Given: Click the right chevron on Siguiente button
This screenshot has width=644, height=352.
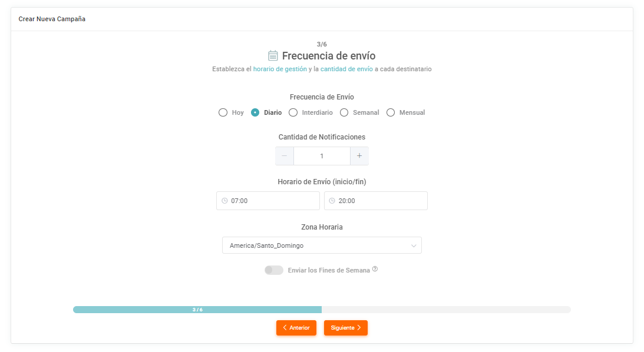Looking at the screenshot, I should (359, 328).
